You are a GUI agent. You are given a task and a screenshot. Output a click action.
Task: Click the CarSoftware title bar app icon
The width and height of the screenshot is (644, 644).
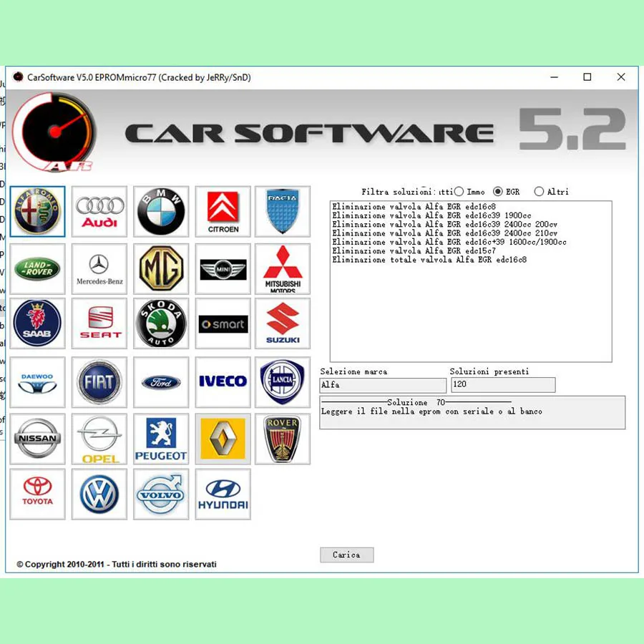tap(18, 77)
